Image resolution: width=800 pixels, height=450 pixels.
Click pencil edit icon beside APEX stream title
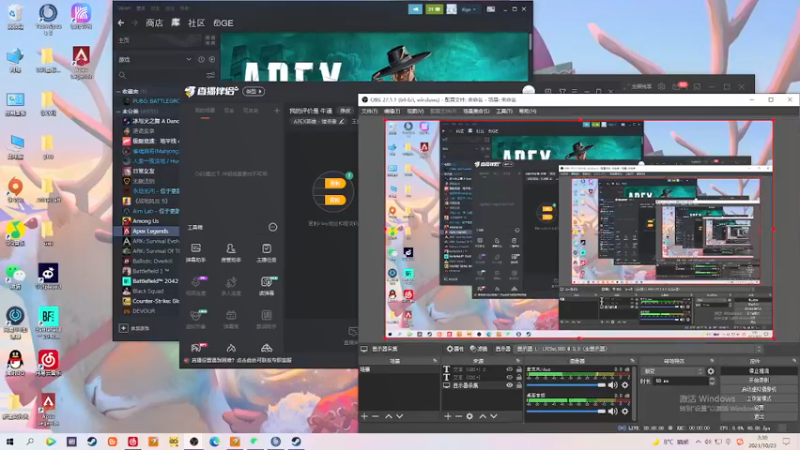click(x=341, y=121)
